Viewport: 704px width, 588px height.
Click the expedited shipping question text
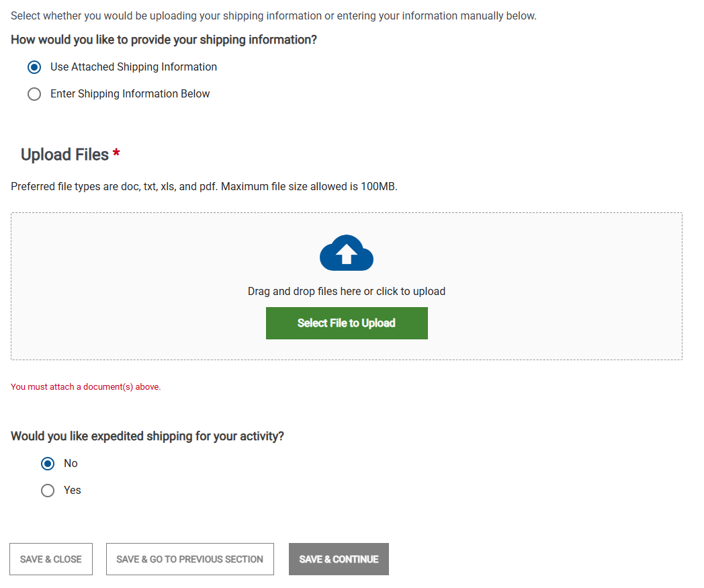coord(147,435)
